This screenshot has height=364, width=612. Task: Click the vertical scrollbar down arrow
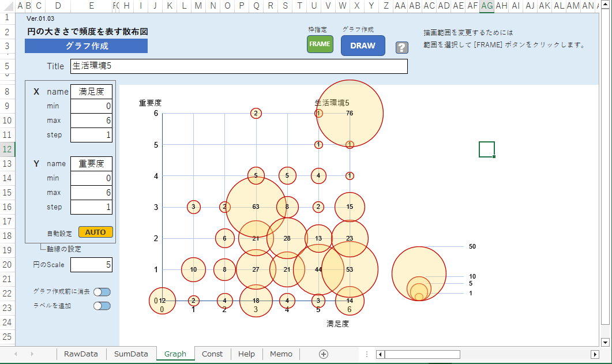(605, 342)
